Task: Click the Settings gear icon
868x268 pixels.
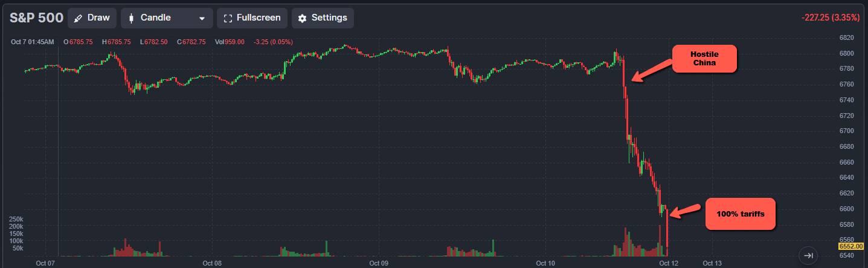Action: coord(303,18)
